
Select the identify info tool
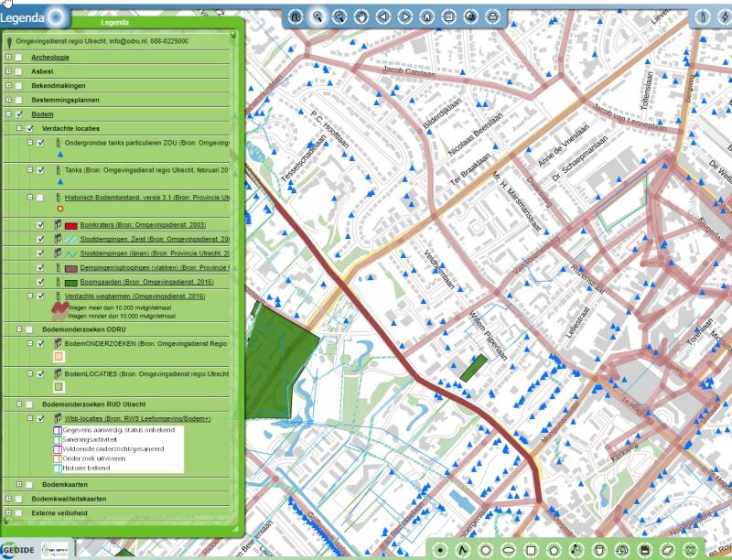[703, 17]
